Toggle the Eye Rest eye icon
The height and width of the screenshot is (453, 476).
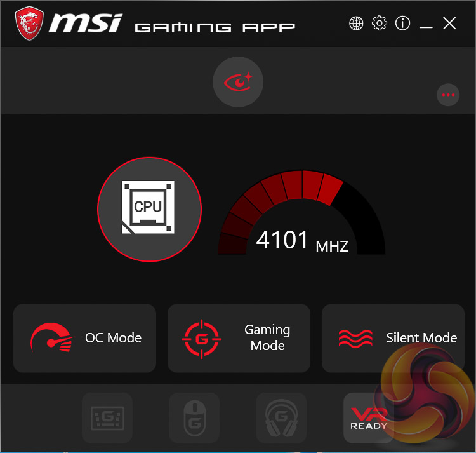point(238,82)
